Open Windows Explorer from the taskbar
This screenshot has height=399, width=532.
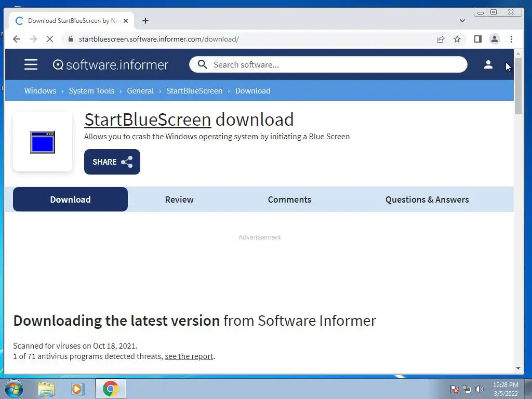click(x=46, y=389)
